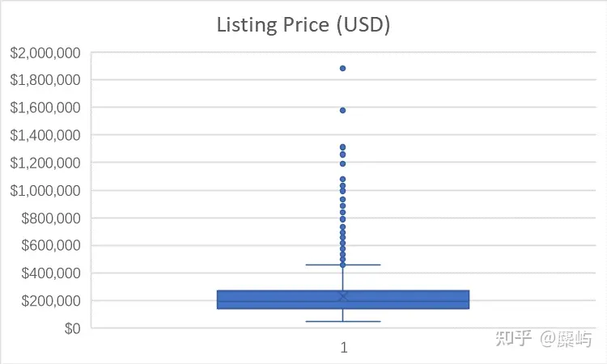Select the category label 1 on horizontal axis
The width and height of the screenshot is (607, 364).
click(x=344, y=347)
